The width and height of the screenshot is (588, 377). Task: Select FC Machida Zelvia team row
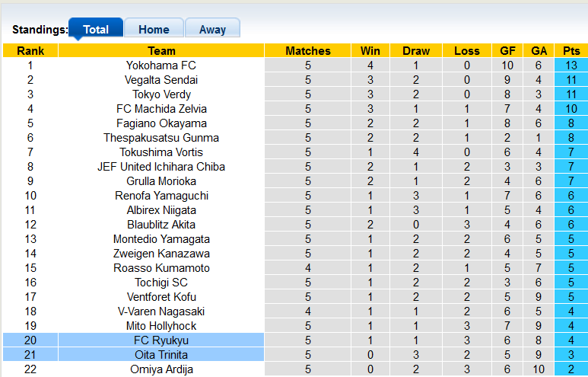161,109
